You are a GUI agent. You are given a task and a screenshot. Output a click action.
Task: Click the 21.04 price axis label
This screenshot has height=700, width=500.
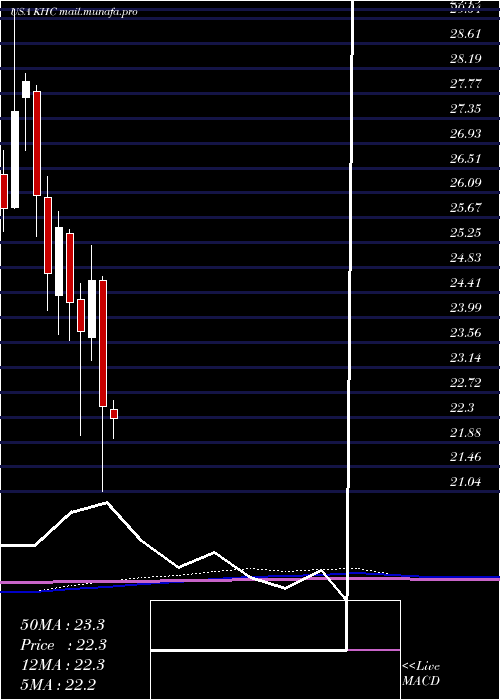pos(465,482)
